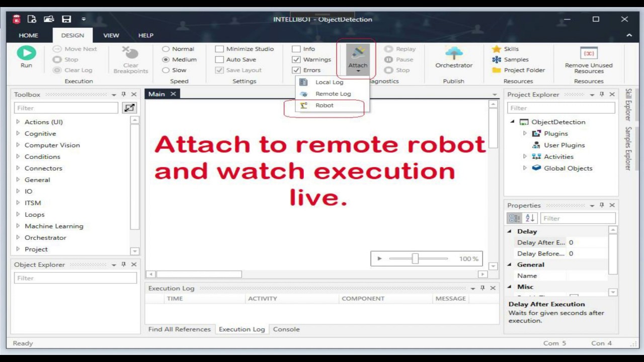The image size is (644, 362).
Task: Switch to Console tab
Action: [286, 329]
